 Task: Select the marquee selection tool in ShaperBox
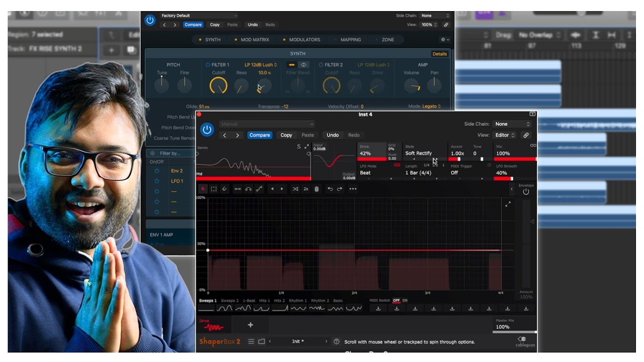click(x=214, y=189)
